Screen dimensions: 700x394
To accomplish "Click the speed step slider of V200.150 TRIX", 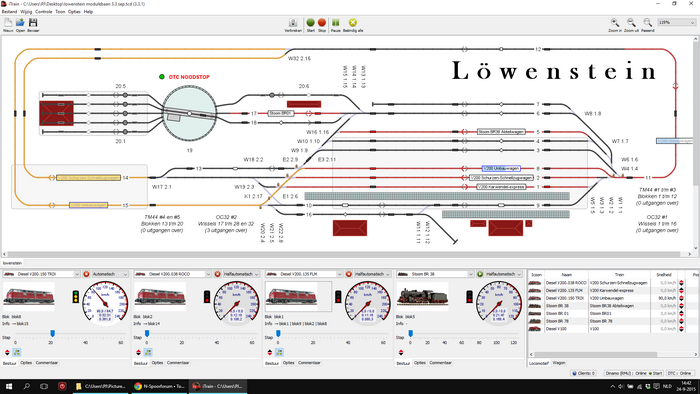I will (52, 333).
